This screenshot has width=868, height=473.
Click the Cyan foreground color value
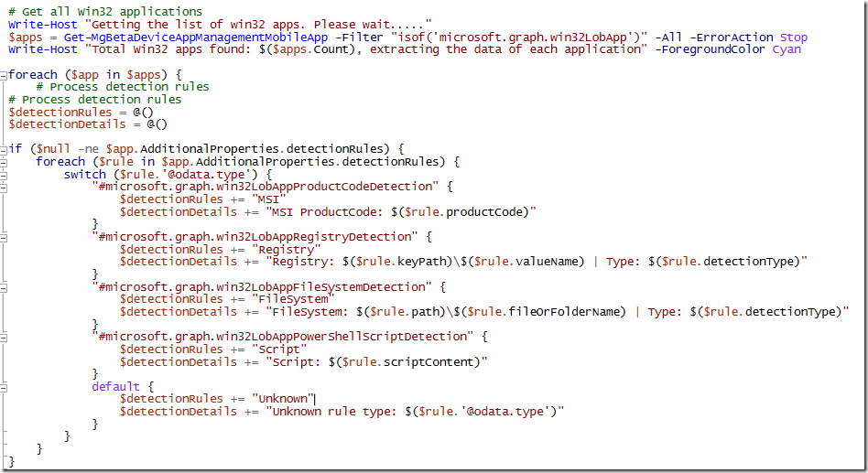786,49
